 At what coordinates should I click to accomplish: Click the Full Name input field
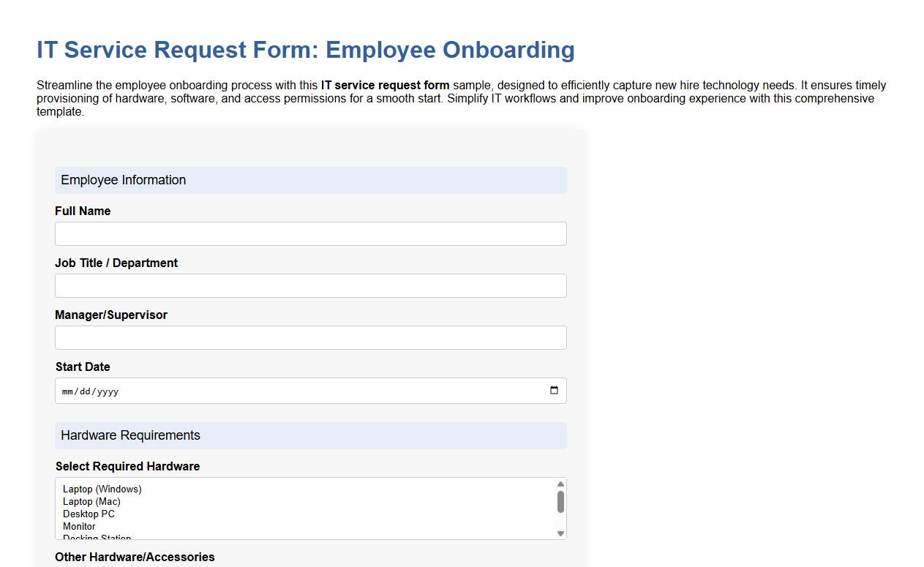(x=310, y=233)
